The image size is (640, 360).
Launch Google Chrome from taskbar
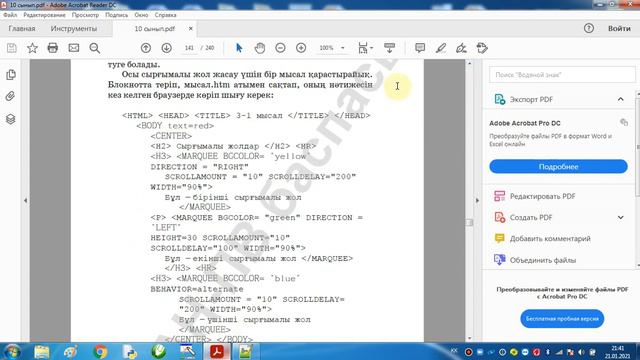(100, 351)
